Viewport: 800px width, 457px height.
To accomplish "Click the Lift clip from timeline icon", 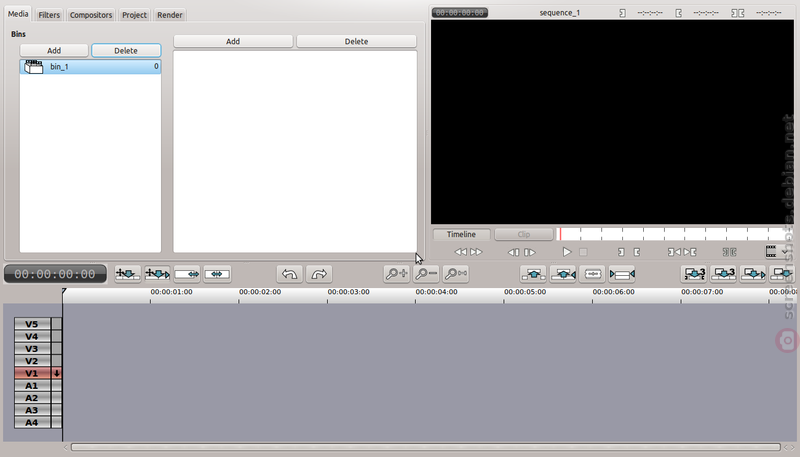I will (x=533, y=274).
